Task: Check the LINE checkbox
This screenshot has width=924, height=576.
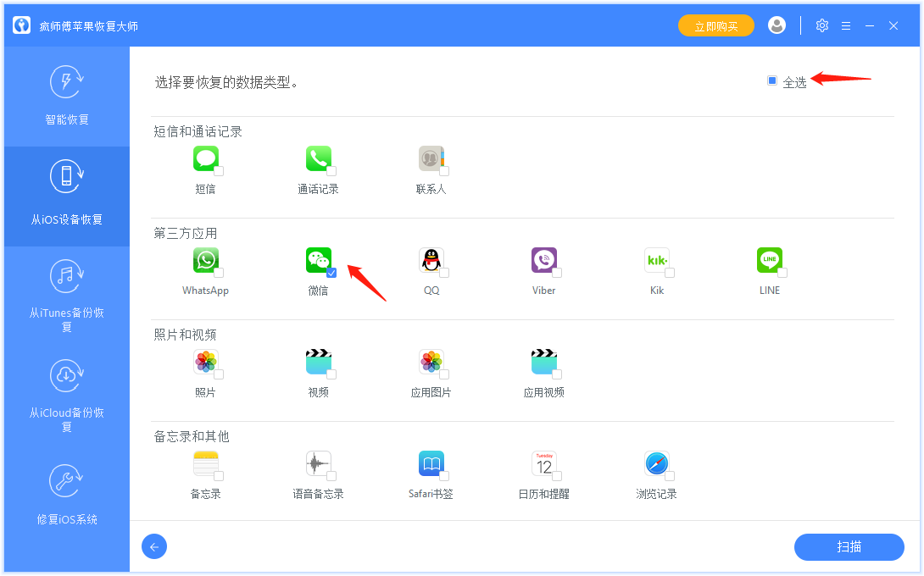Action: pyautogui.click(x=782, y=273)
